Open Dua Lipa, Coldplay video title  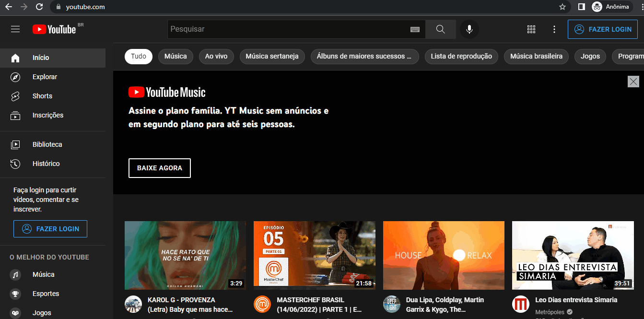(x=445, y=305)
